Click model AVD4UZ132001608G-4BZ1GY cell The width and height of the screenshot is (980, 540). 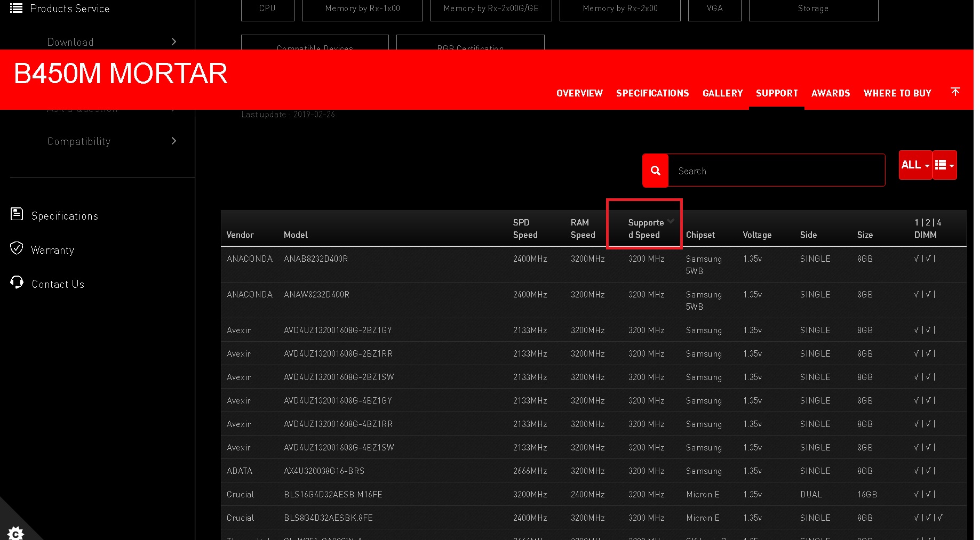338,400
